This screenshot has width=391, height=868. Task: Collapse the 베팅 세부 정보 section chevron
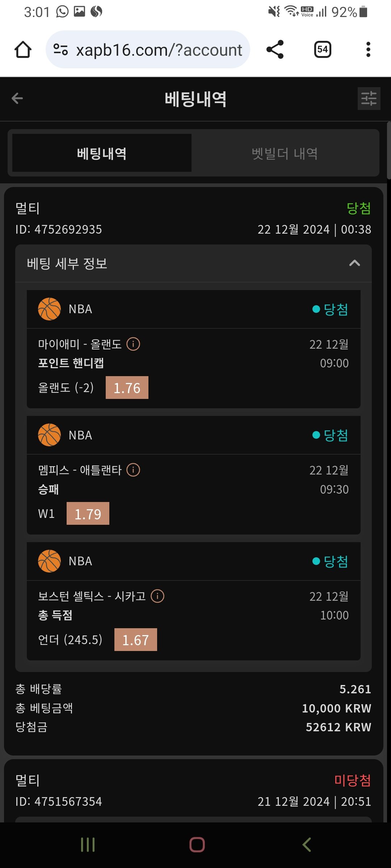pos(354,263)
